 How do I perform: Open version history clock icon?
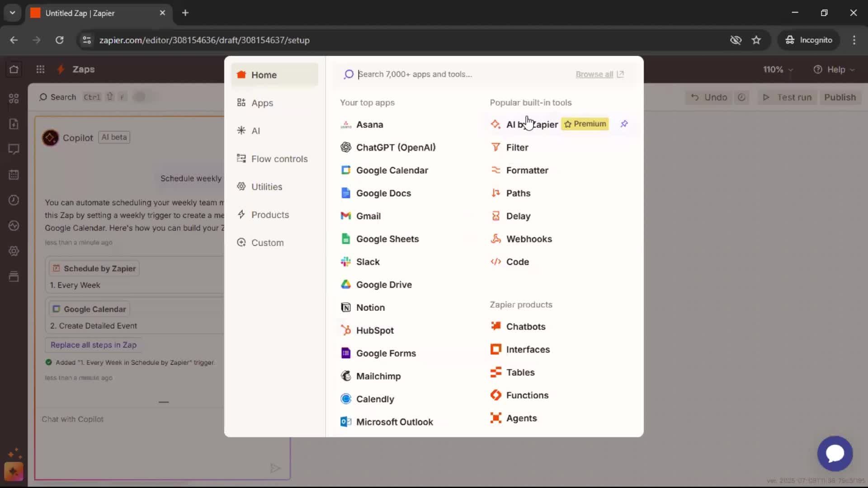(x=742, y=97)
